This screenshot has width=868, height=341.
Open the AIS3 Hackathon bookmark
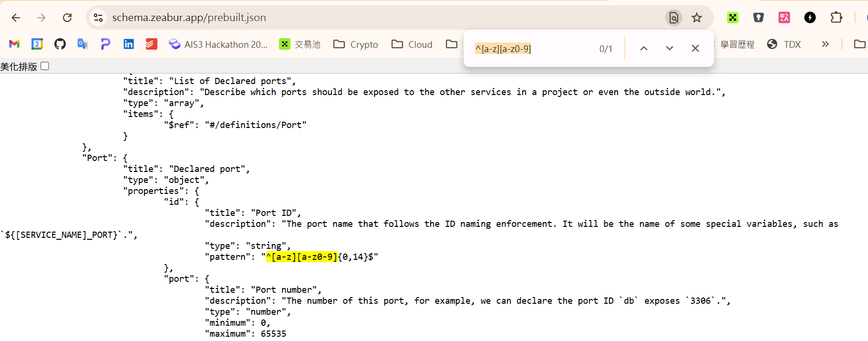click(218, 44)
